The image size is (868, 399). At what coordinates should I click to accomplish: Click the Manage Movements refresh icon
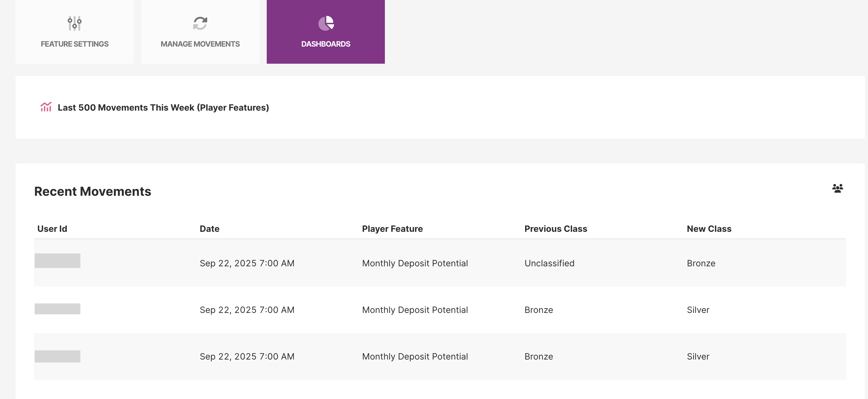pos(200,23)
